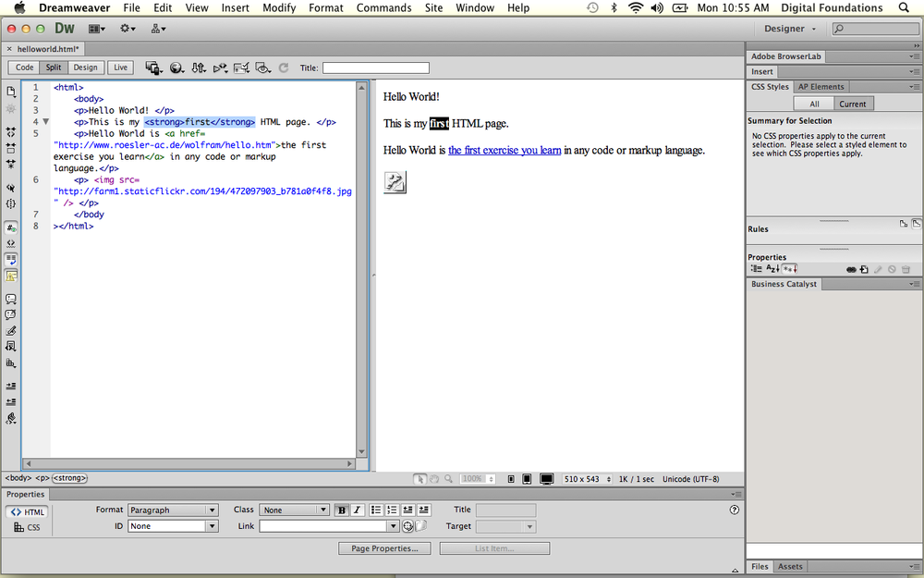Image resolution: width=924 pixels, height=578 pixels.
Task: Toggle Italic formatting in Properties
Action: coord(358,510)
